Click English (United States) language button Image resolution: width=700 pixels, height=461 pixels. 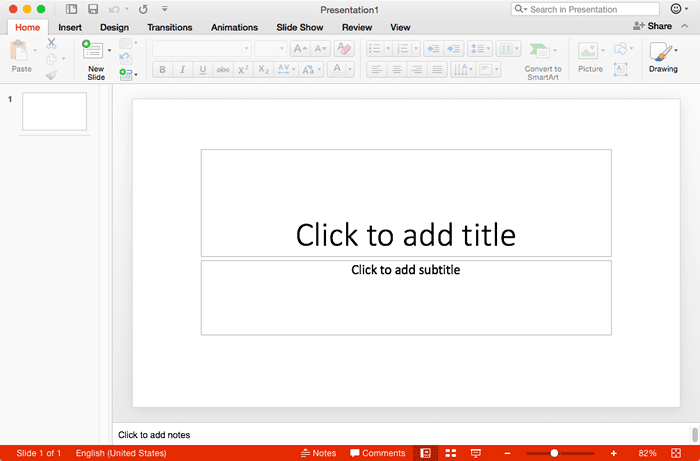pos(121,453)
